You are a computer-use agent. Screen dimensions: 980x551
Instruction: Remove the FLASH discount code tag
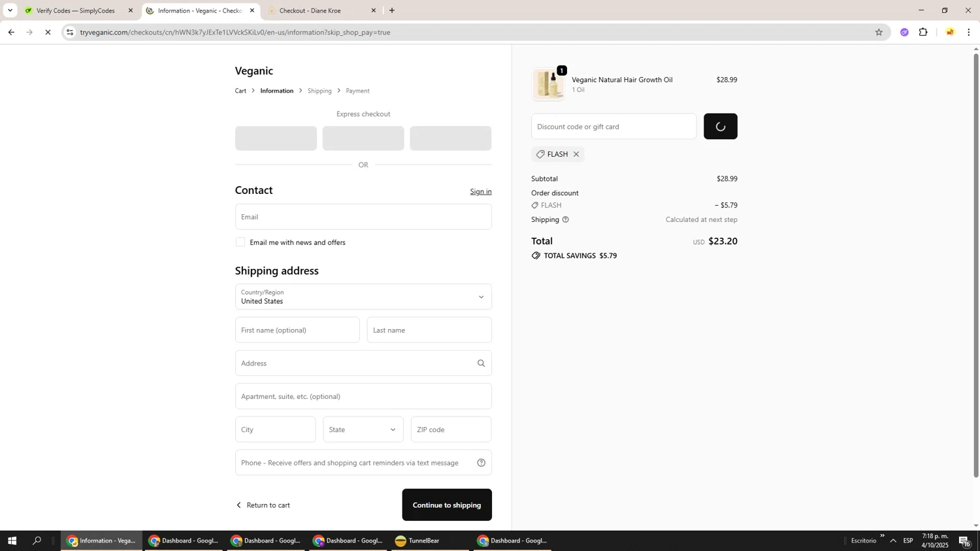pyautogui.click(x=576, y=155)
